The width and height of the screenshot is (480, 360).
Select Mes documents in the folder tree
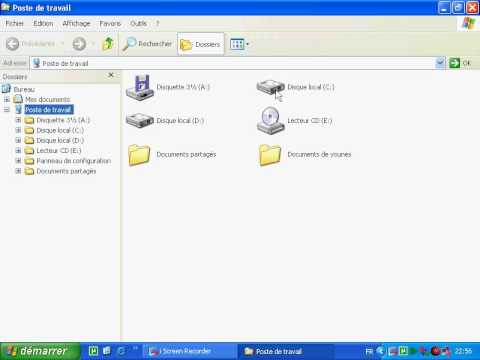tap(48, 99)
